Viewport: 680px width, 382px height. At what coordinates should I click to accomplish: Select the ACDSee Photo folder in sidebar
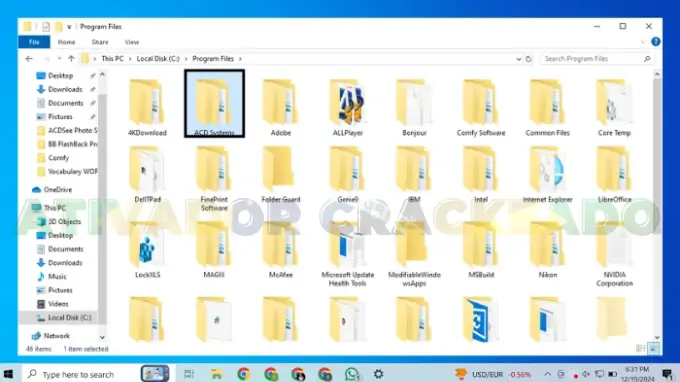(67, 131)
